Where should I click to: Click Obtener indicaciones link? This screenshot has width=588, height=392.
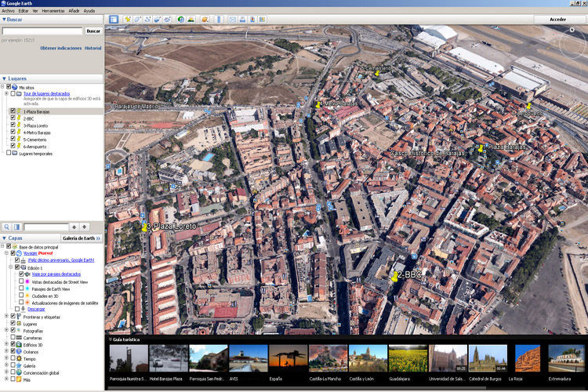tap(60, 48)
